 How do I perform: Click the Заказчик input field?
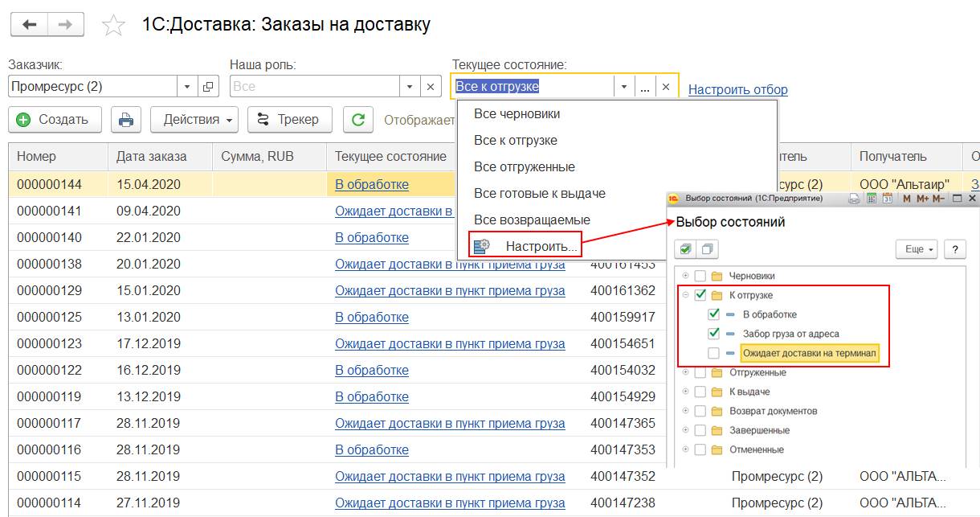point(92,86)
